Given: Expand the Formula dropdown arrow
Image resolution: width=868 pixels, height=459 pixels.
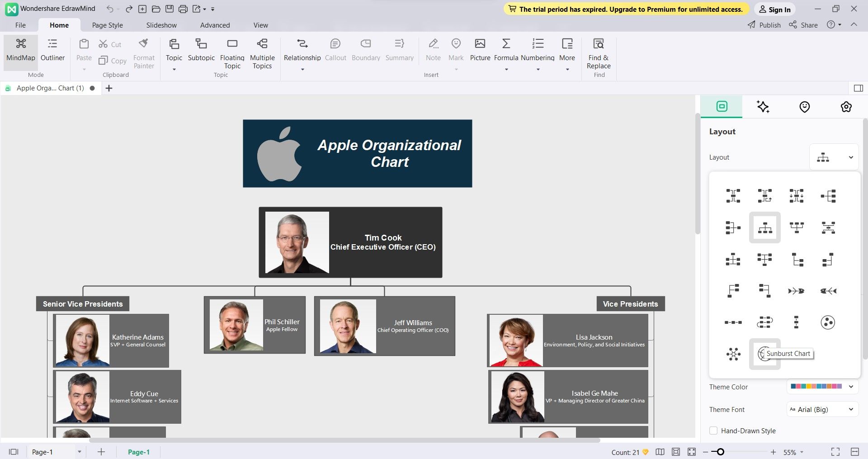Looking at the screenshot, I should click(506, 70).
